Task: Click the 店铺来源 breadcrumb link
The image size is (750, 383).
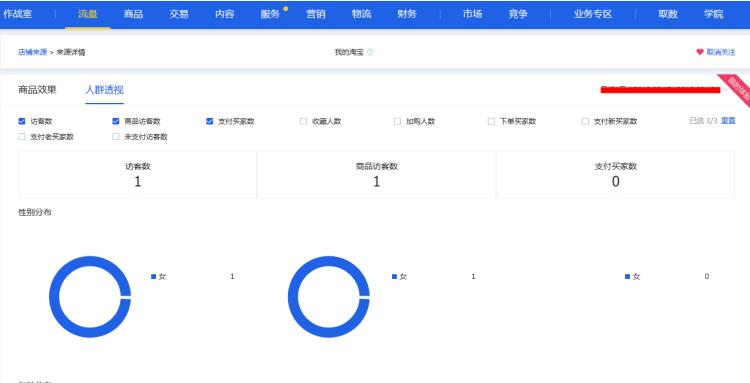Action: coord(33,52)
